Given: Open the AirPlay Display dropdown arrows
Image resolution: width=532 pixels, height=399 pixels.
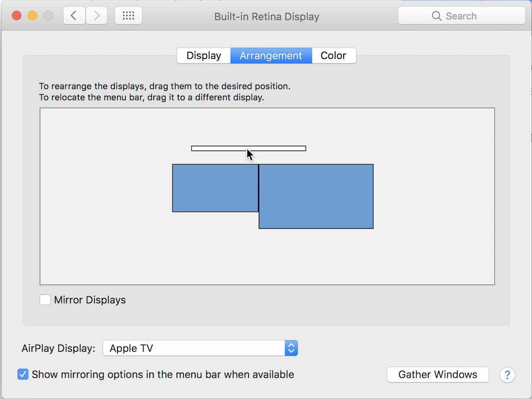Looking at the screenshot, I should [291, 348].
